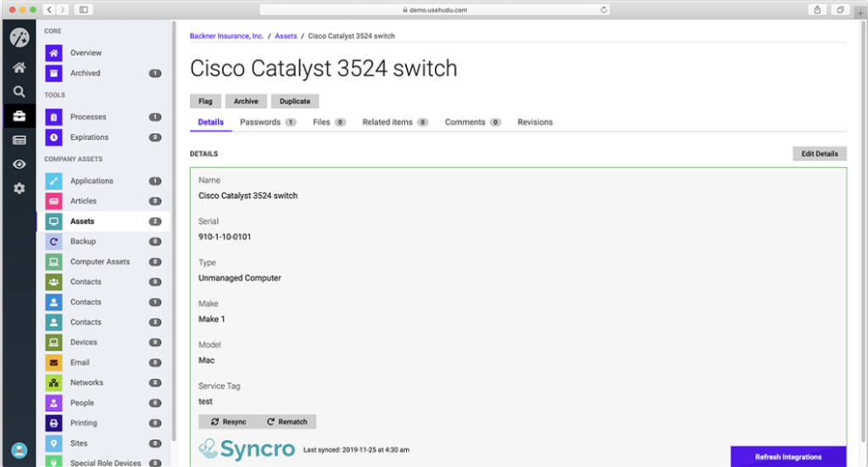Follow the Backner Insurance, Inc. breadcrumb link
The image size is (868, 467).
pyautogui.click(x=226, y=36)
